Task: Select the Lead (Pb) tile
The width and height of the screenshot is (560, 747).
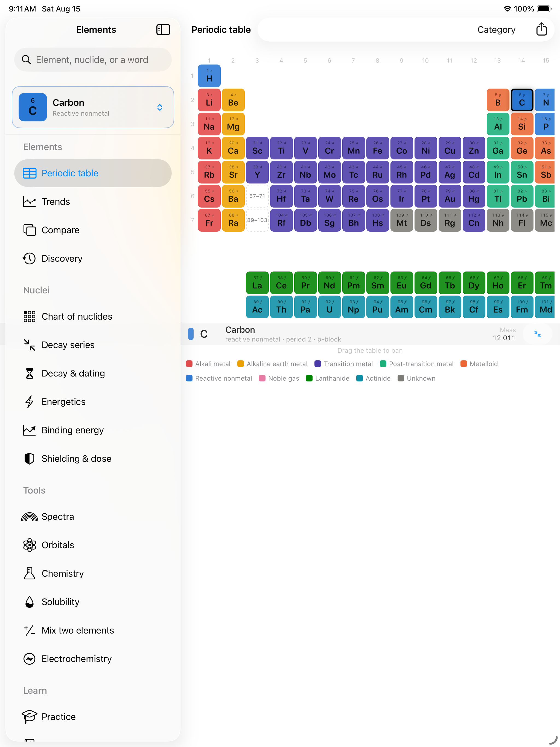Action: pos(522,196)
